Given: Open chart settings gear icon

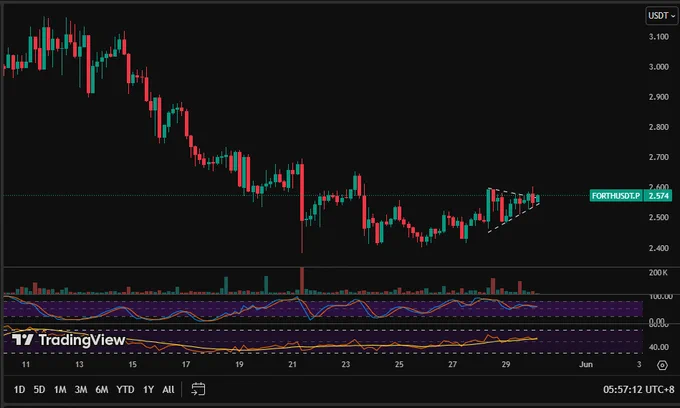Looking at the screenshot, I should pyautogui.click(x=662, y=365).
